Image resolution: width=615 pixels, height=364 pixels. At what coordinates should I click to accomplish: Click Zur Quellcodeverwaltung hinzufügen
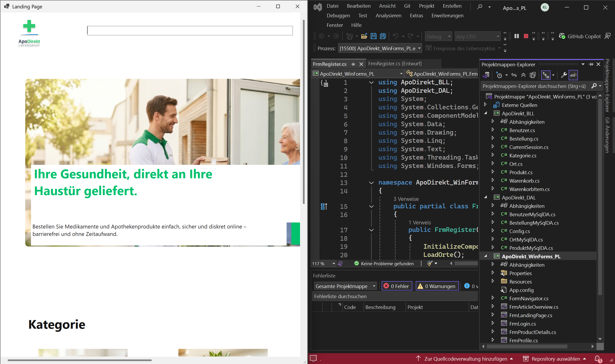pyautogui.click(x=464, y=359)
